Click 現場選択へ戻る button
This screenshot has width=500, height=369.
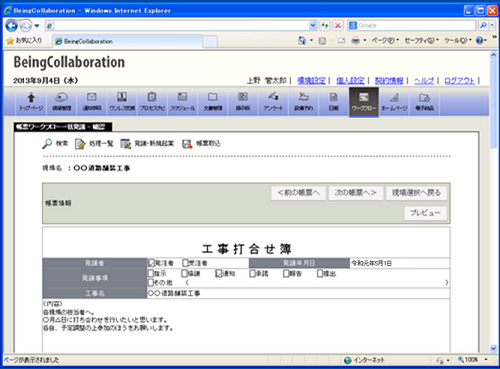pos(416,193)
